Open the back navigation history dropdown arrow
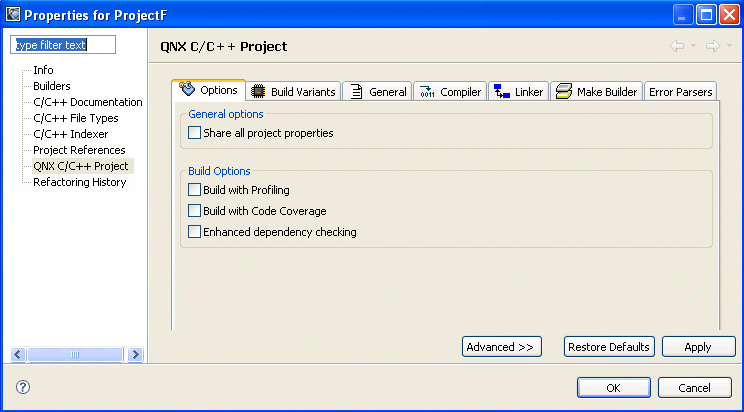This screenshot has width=744, height=412. point(692,46)
